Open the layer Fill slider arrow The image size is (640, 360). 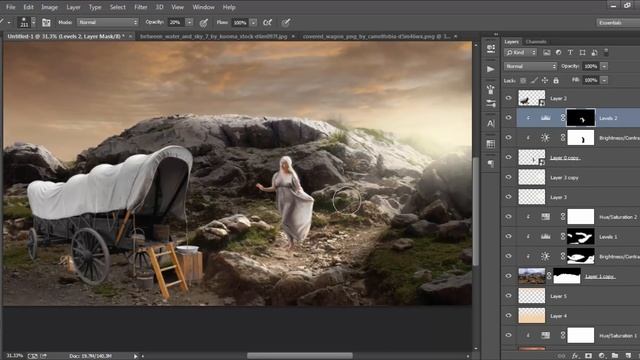(604, 80)
